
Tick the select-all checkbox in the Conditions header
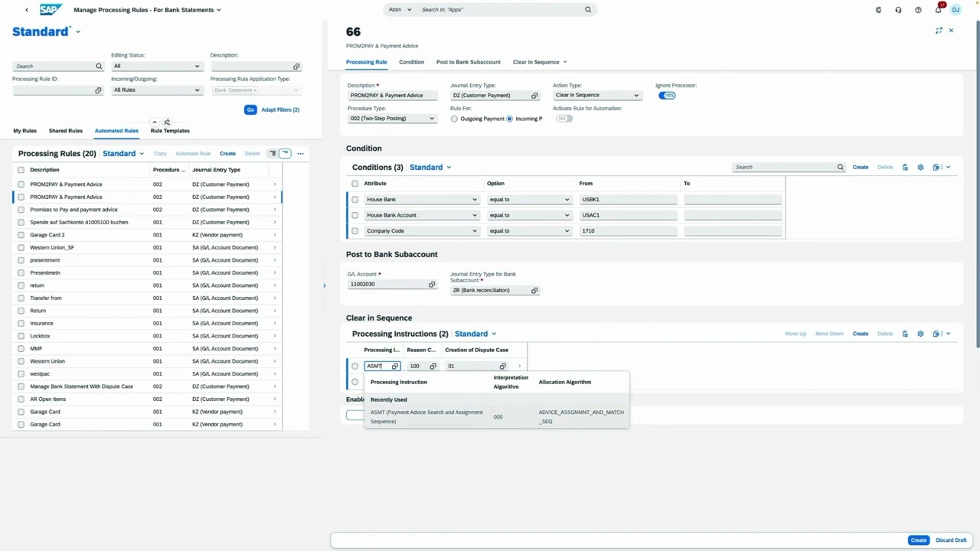(354, 184)
